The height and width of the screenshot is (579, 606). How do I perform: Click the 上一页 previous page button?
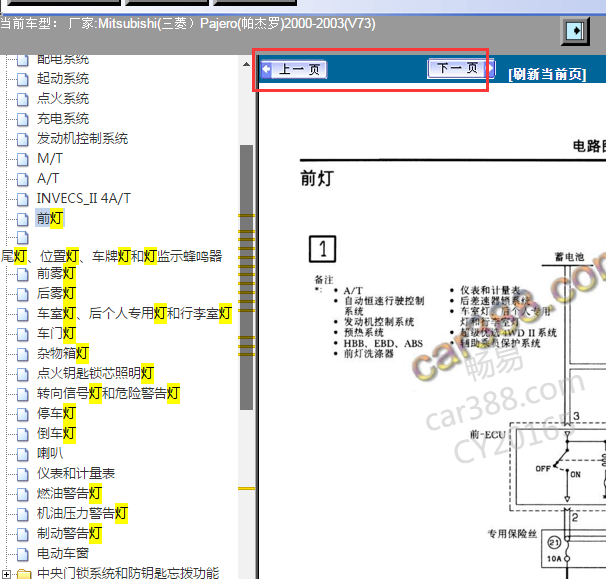(294, 70)
